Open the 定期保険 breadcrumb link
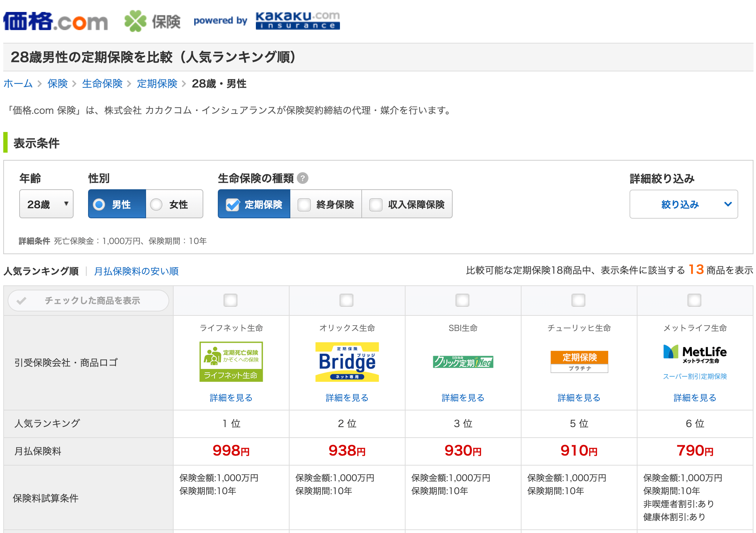756x533 pixels. 157,84
